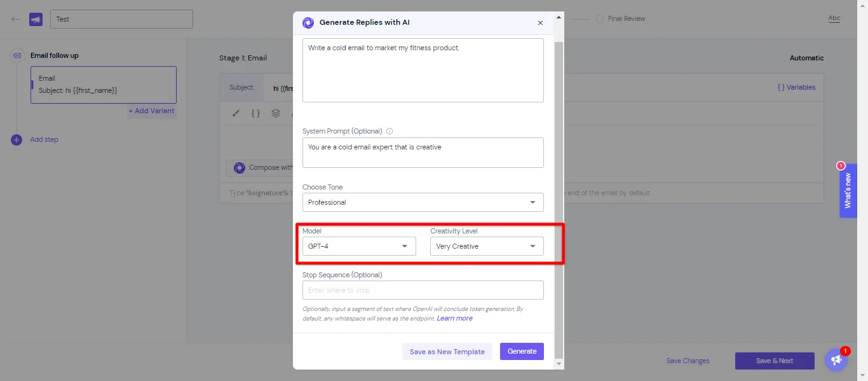Select the pencil edit icon in the email toolbar
The width and height of the screenshot is (868, 381).
pyautogui.click(x=236, y=113)
